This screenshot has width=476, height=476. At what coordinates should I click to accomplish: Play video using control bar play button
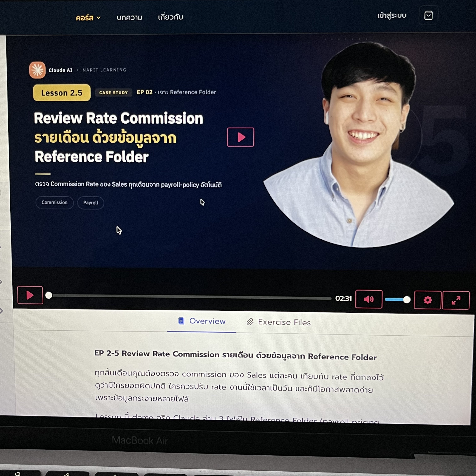(30, 295)
